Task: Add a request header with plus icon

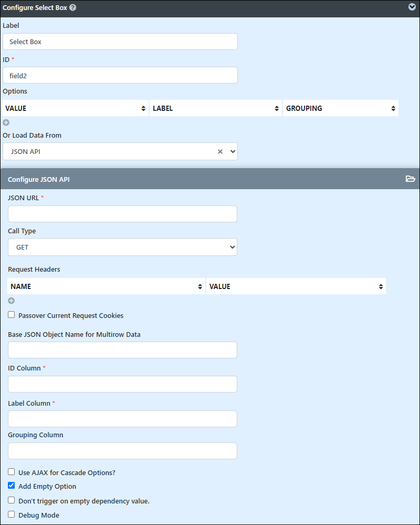Action: [12, 301]
